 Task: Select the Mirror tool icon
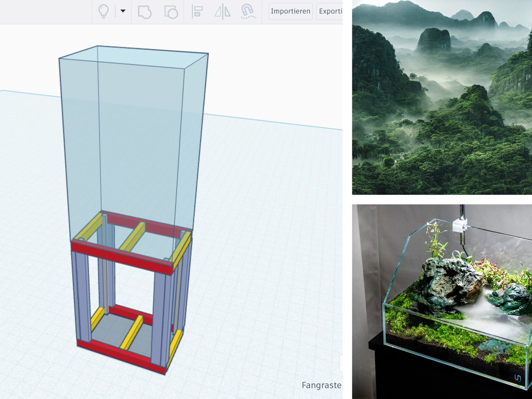point(223,12)
